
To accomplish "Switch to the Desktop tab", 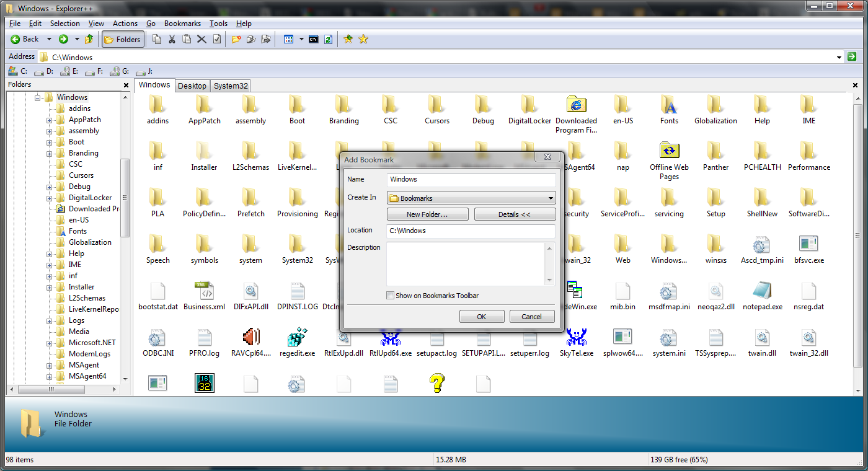I will tap(192, 86).
